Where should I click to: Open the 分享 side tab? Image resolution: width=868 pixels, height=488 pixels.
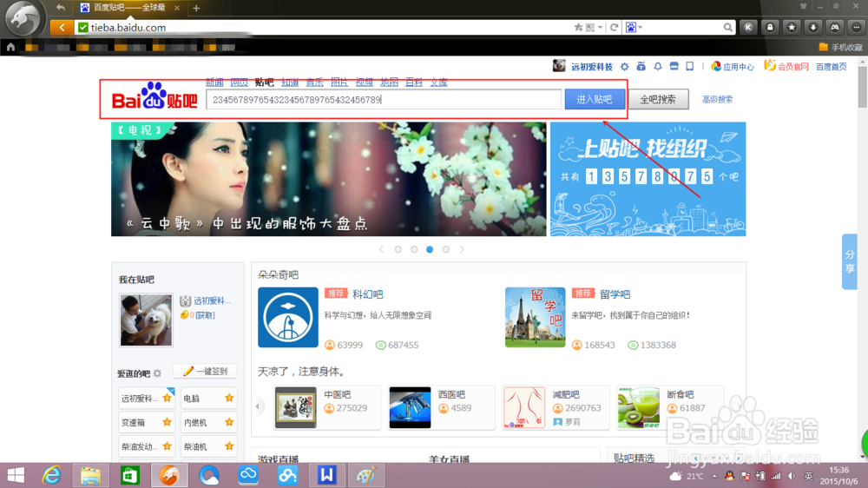click(850, 261)
